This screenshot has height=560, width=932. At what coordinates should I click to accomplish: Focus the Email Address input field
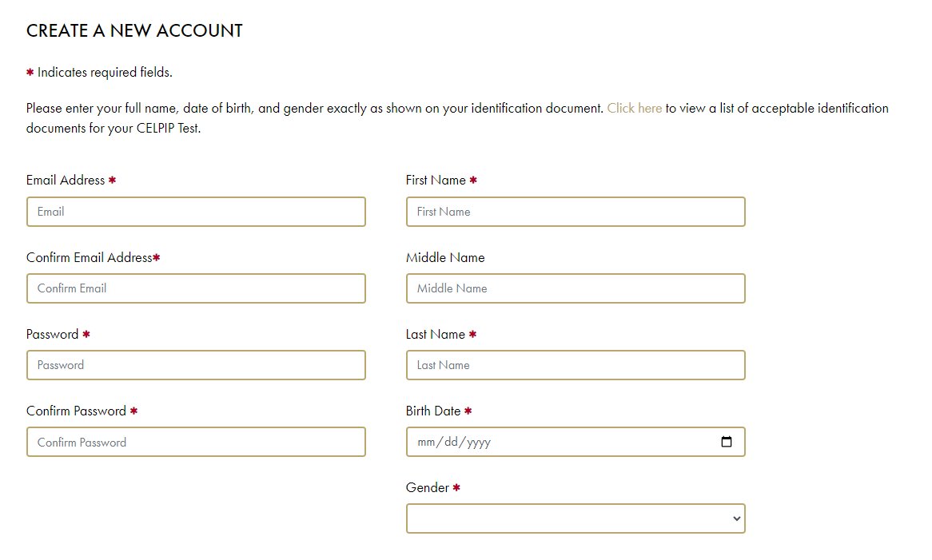coord(196,212)
